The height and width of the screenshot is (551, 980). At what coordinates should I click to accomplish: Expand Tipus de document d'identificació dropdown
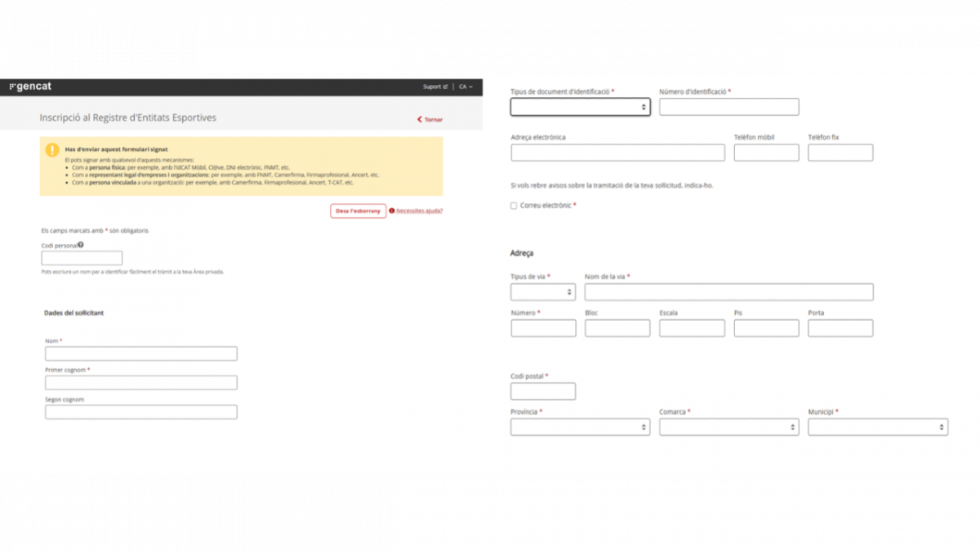580,107
